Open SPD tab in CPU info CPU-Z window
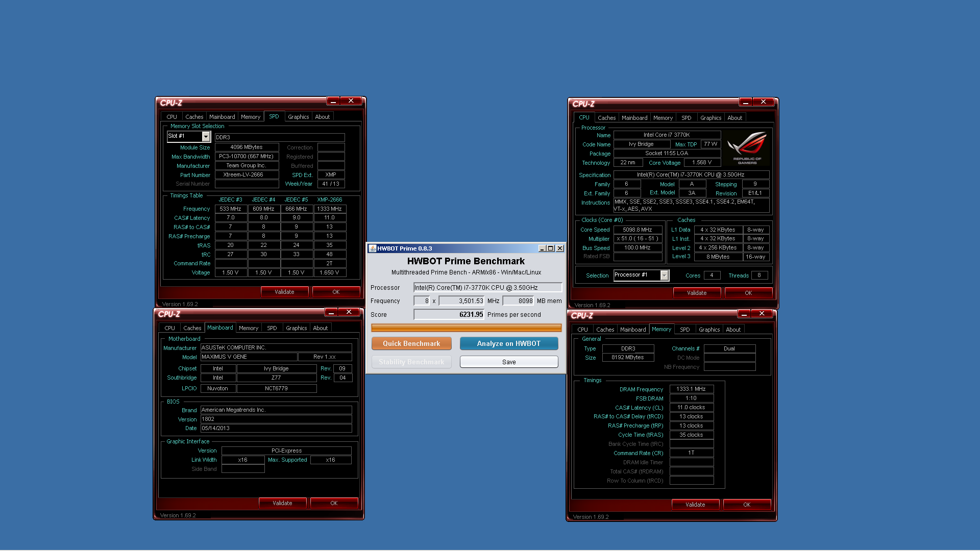This screenshot has height=551, width=980. point(686,118)
